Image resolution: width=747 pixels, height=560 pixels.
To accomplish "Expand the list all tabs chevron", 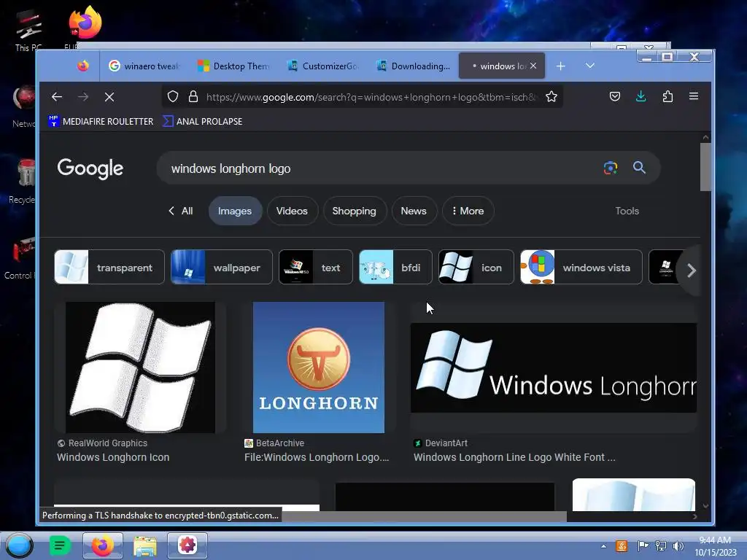I will point(589,66).
